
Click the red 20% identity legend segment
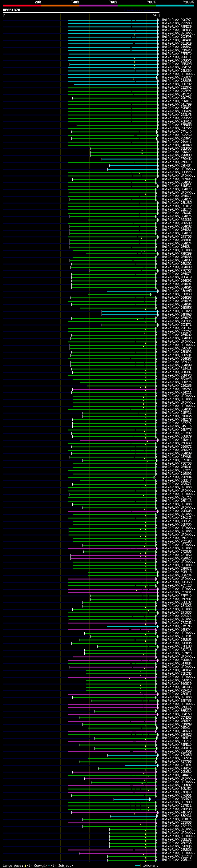click(22, 6)
